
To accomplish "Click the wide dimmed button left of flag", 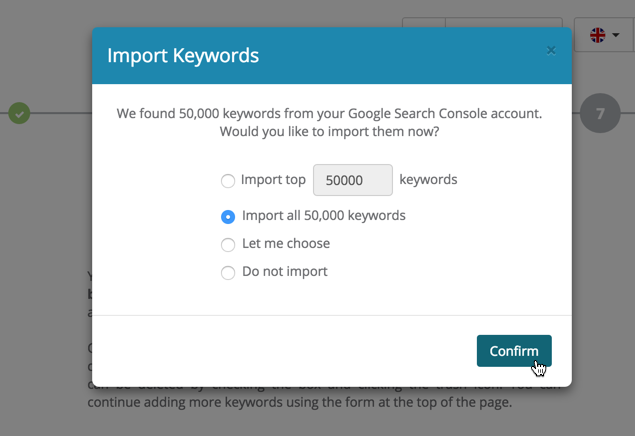I will (x=504, y=23).
